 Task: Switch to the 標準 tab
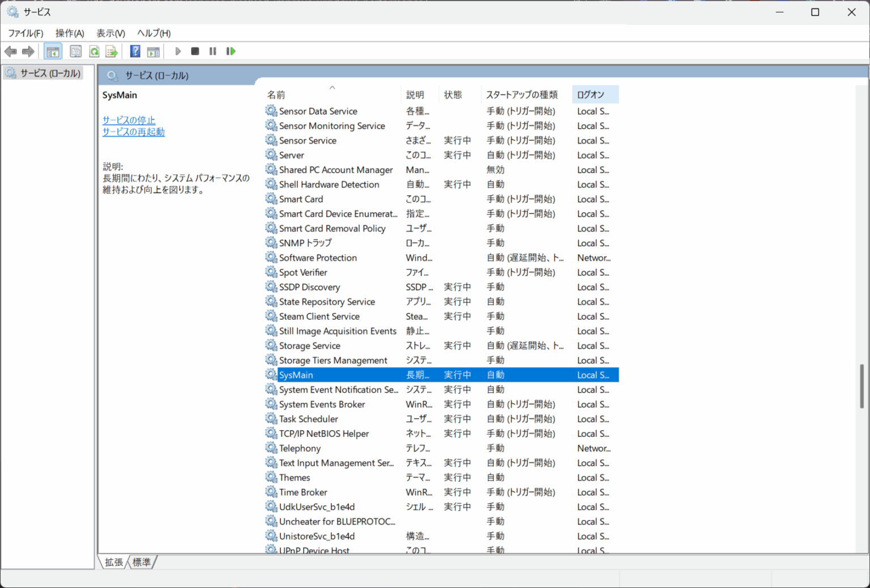[141, 561]
